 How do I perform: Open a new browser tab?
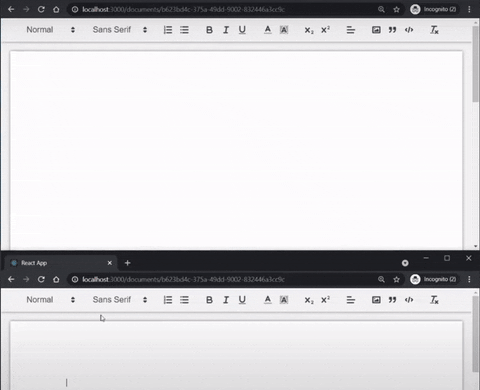[x=127, y=263]
